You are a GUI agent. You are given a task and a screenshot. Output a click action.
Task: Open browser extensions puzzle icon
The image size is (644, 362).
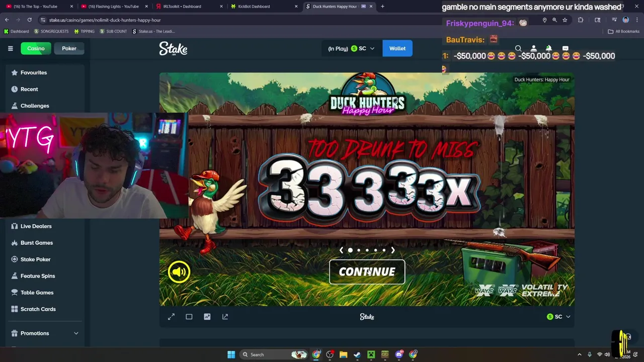click(581, 20)
